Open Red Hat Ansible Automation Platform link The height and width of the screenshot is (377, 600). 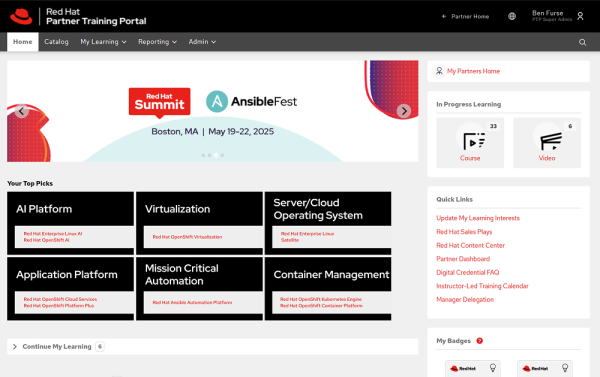pyautogui.click(x=192, y=302)
